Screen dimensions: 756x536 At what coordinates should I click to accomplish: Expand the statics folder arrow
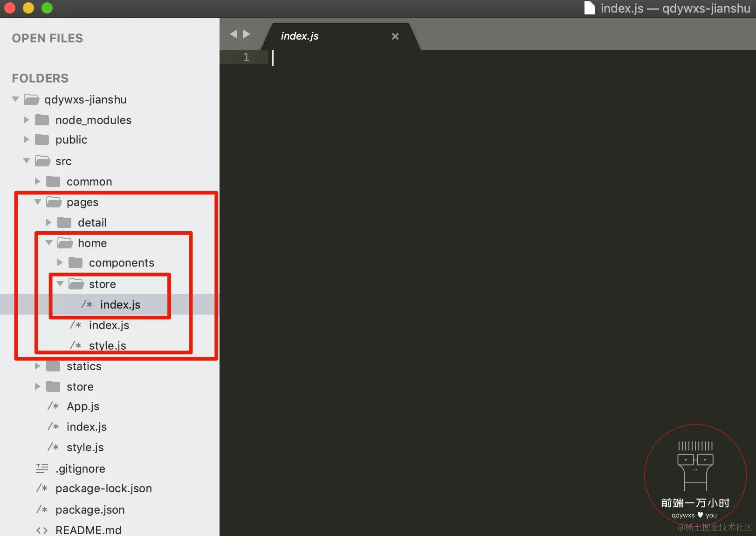[x=37, y=366]
